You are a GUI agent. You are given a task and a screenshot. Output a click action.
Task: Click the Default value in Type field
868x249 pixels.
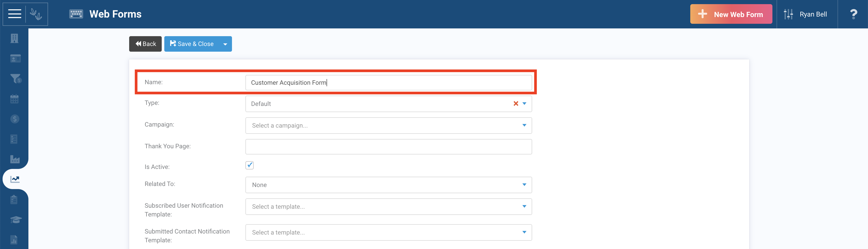coord(261,104)
